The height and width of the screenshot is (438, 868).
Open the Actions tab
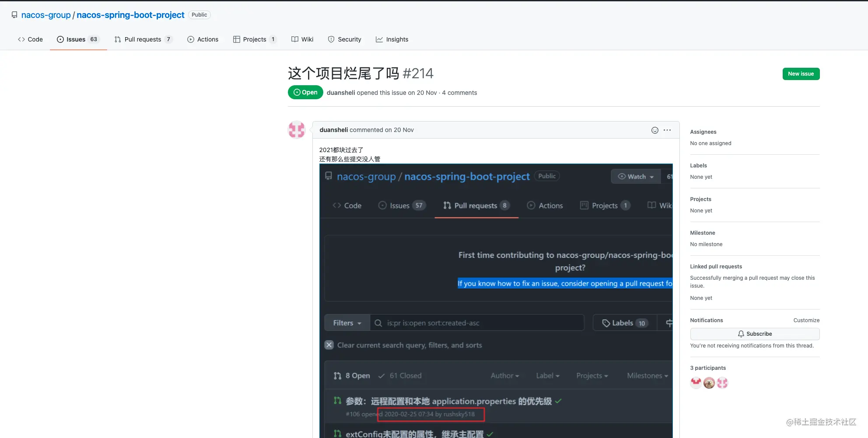(x=203, y=39)
